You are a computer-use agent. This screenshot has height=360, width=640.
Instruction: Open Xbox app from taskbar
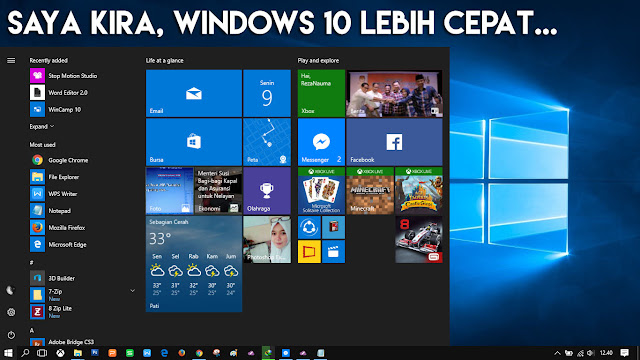pos(60,353)
